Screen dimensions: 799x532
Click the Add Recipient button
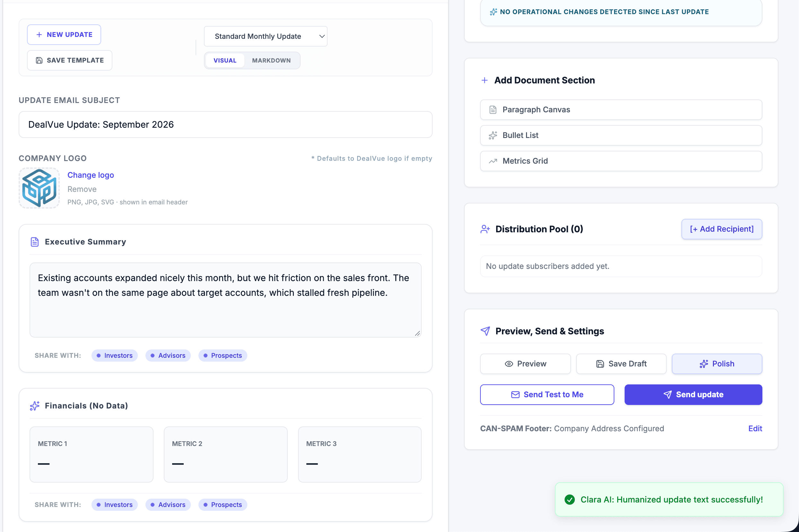722,229
